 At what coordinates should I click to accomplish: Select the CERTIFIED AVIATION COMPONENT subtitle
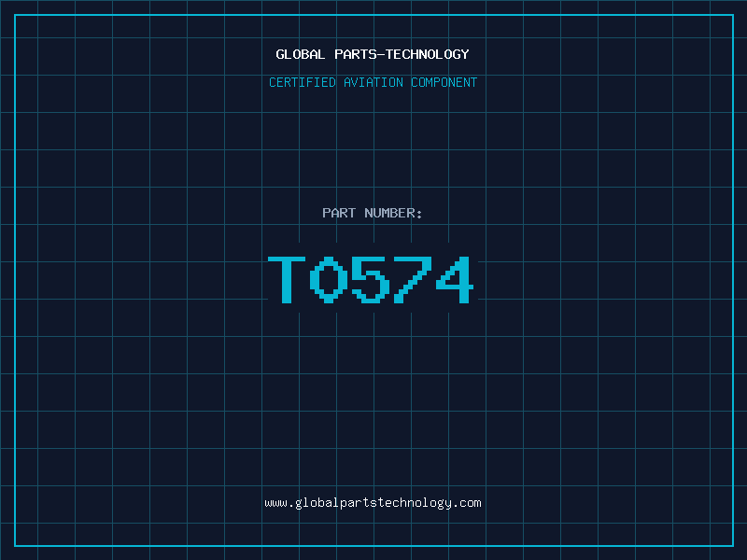coord(373,82)
